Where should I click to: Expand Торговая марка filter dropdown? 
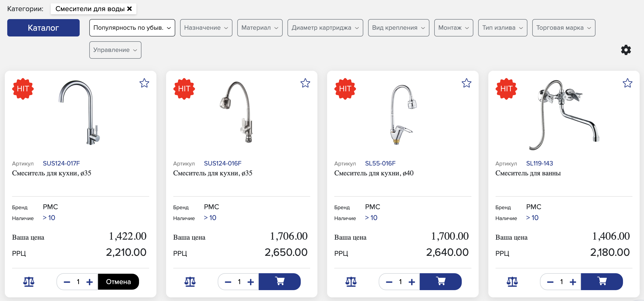click(563, 28)
